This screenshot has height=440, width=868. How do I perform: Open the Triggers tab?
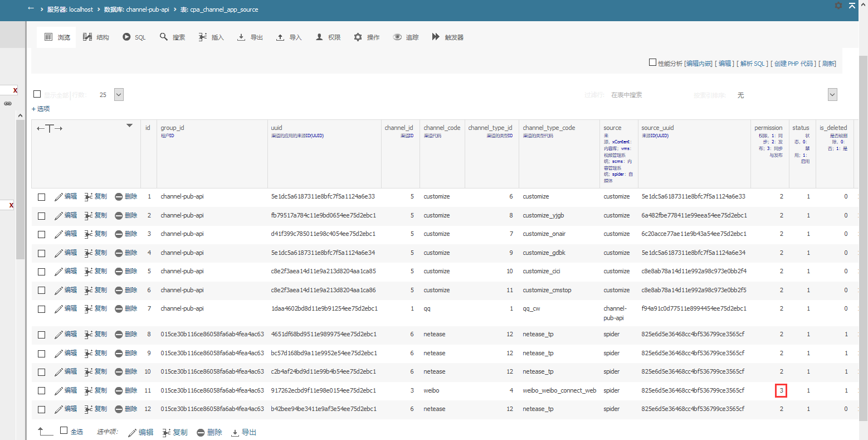point(447,37)
